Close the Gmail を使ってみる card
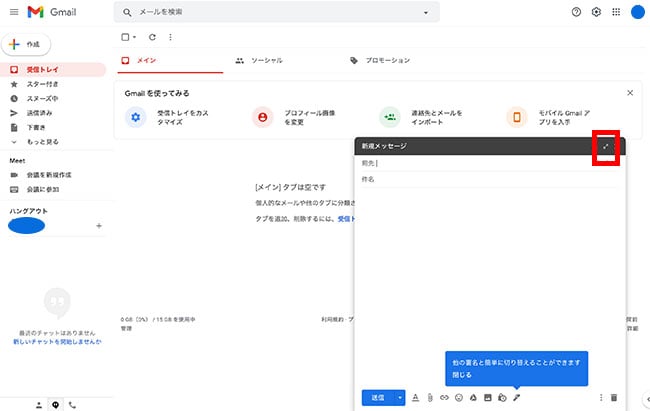This screenshot has height=411, width=650. pos(630,93)
